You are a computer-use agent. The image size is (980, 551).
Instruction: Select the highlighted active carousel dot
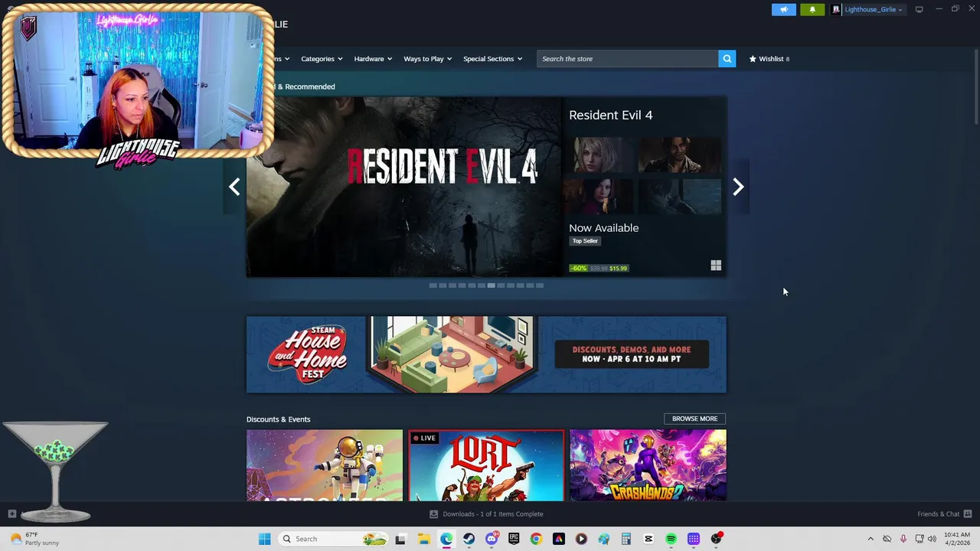coord(491,285)
